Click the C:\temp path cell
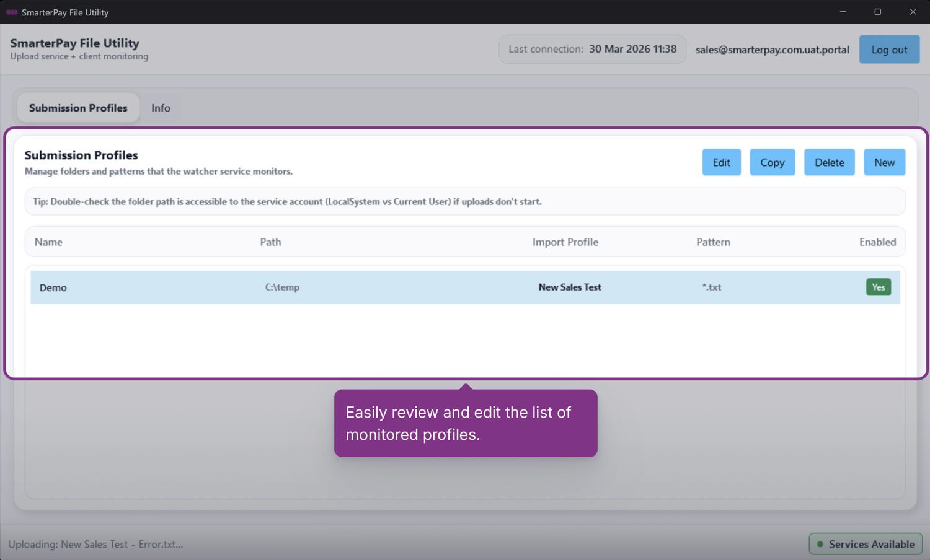 pyautogui.click(x=282, y=287)
